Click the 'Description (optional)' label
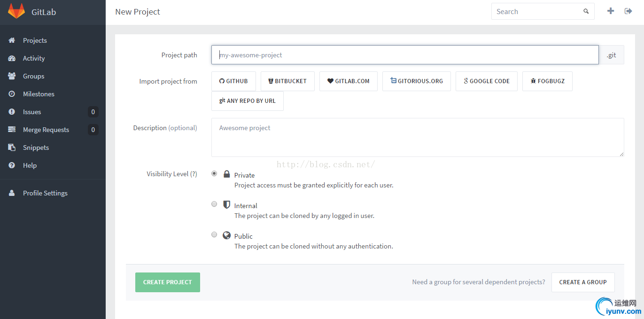The height and width of the screenshot is (319, 644). coord(165,128)
